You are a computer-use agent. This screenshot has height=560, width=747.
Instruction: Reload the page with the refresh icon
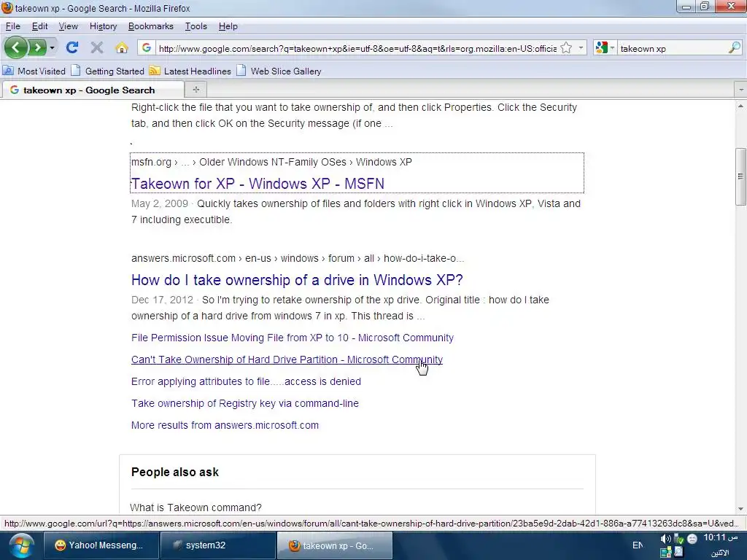(72, 47)
